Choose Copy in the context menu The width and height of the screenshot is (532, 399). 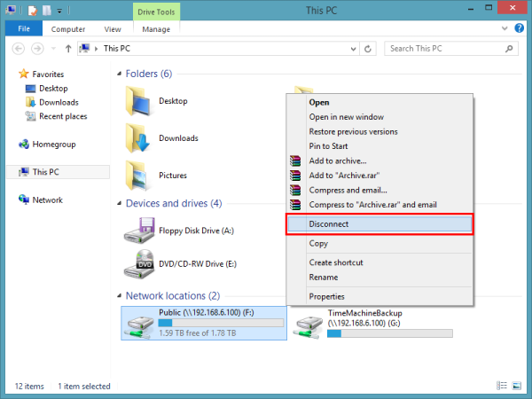379,243
